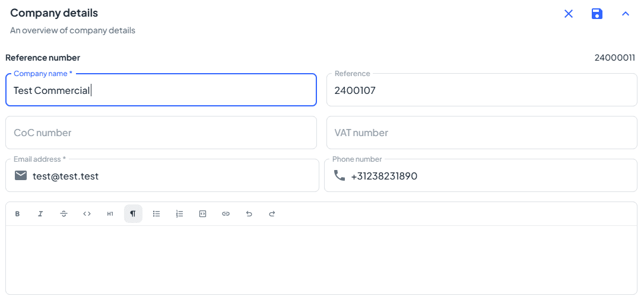This screenshot has height=299, width=644.
Task: Select paragraph text style
Action: (x=133, y=214)
